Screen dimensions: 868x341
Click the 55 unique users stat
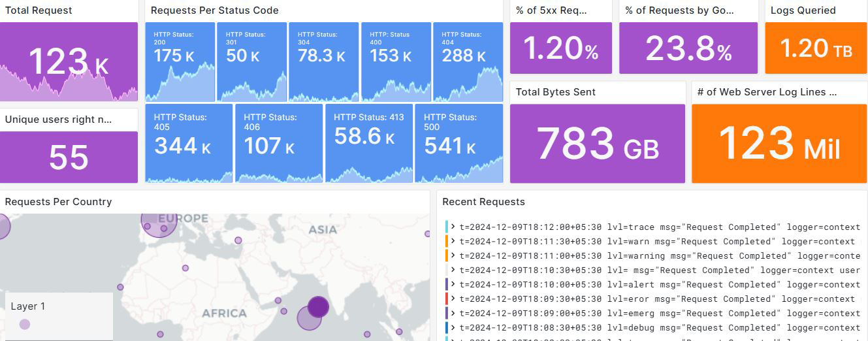(69, 157)
